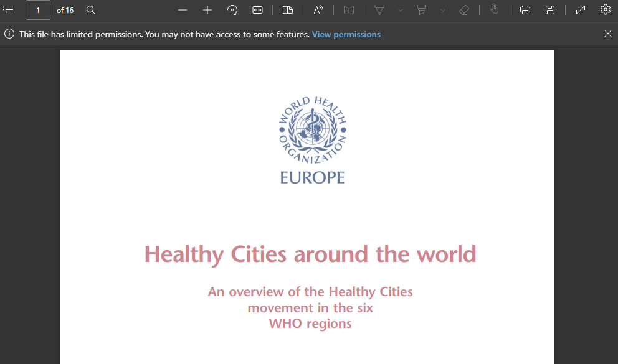Start Read aloud
This screenshot has width=618, height=364.
pyautogui.click(x=318, y=10)
